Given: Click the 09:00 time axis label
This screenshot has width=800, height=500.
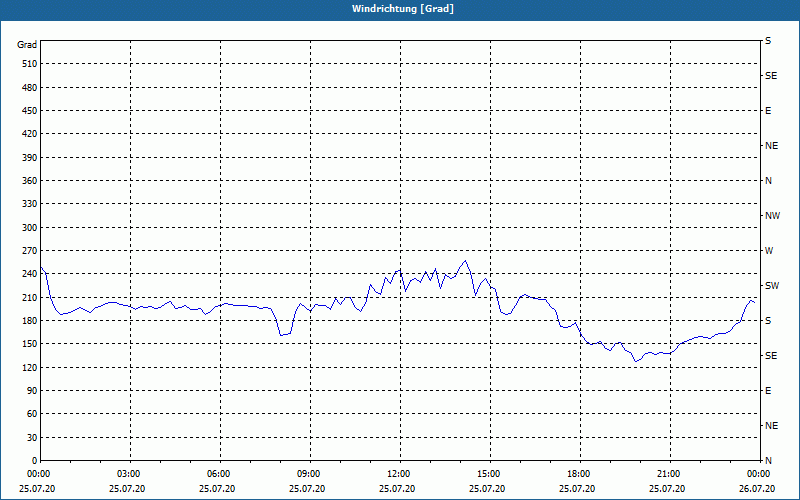Looking at the screenshot, I should pyautogui.click(x=310, y=474).
